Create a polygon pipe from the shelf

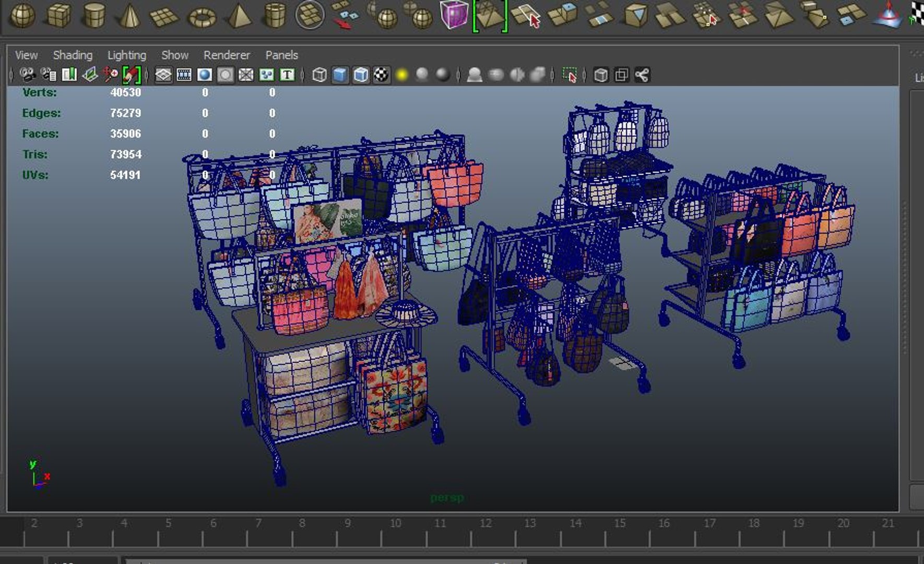(275, 15)
